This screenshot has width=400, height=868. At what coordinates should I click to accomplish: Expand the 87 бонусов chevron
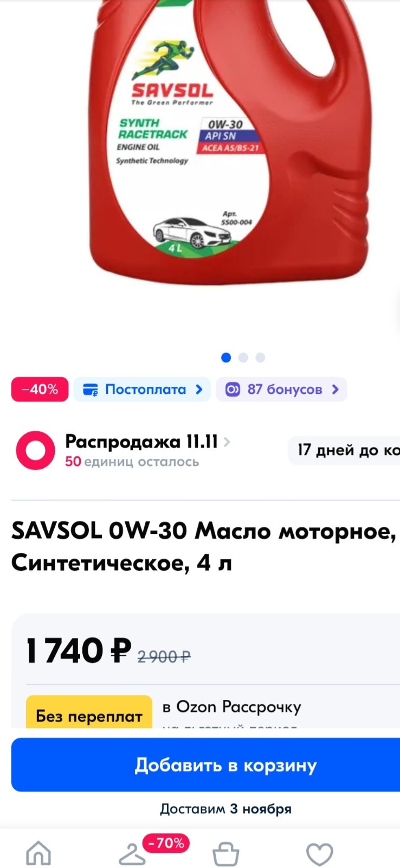click(335, 390)
